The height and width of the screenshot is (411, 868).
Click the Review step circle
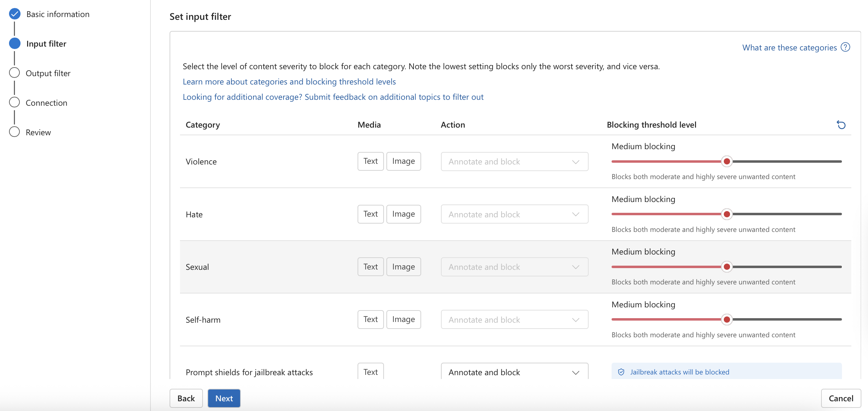coord(14,132)
